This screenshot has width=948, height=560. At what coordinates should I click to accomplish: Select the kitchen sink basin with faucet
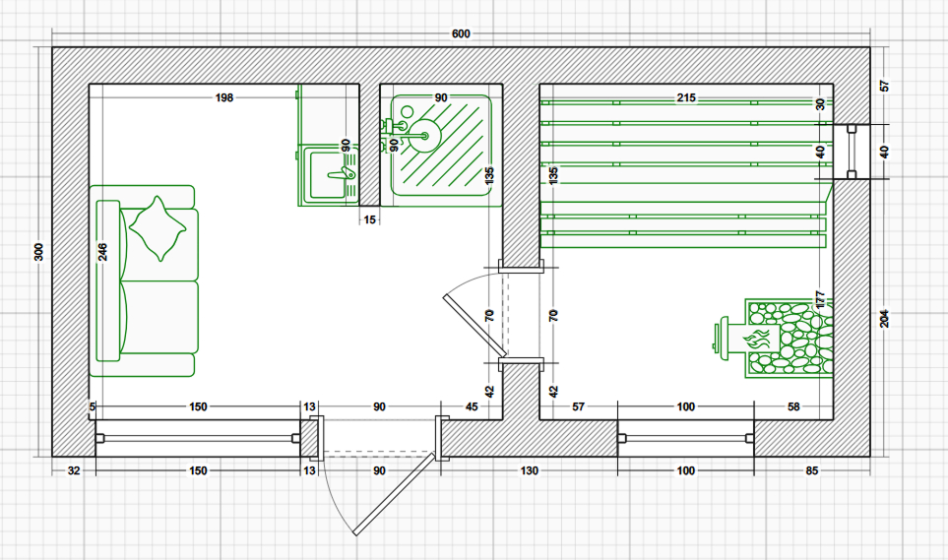pos(328,176)
